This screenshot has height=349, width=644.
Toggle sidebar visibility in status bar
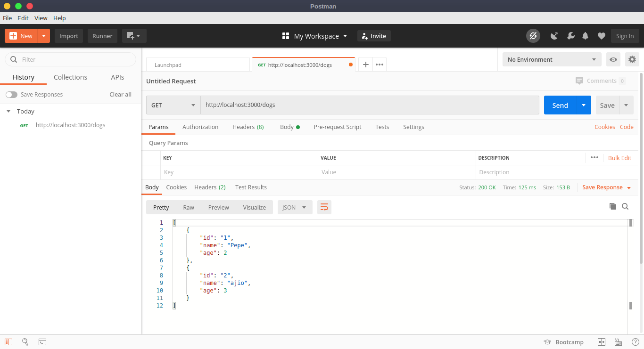[x=8, y=342]
